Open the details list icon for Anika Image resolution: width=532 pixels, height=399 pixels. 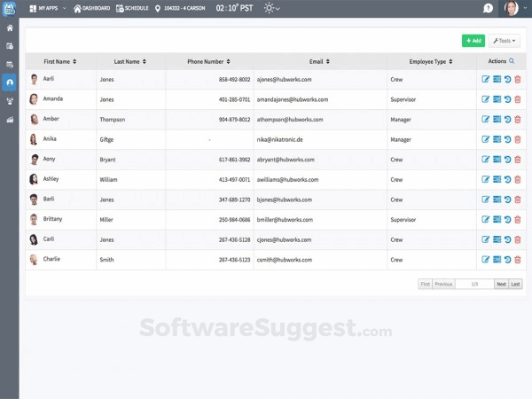[497, 139]
